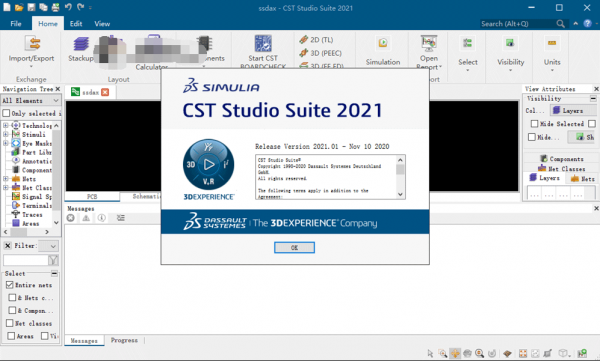Click the new file icon in title bar
This screenshot has height=361, width=600.
point(7,7)
